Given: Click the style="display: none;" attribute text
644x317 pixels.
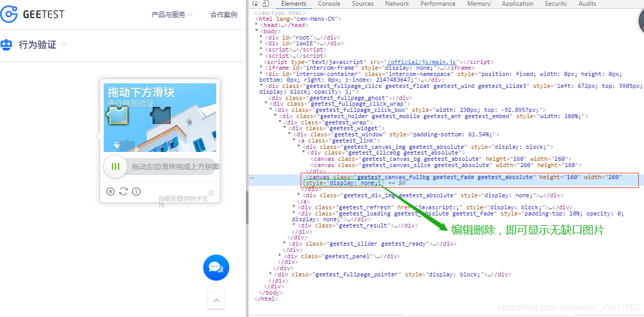Looking at the screenshot, I should click(342, 183).
